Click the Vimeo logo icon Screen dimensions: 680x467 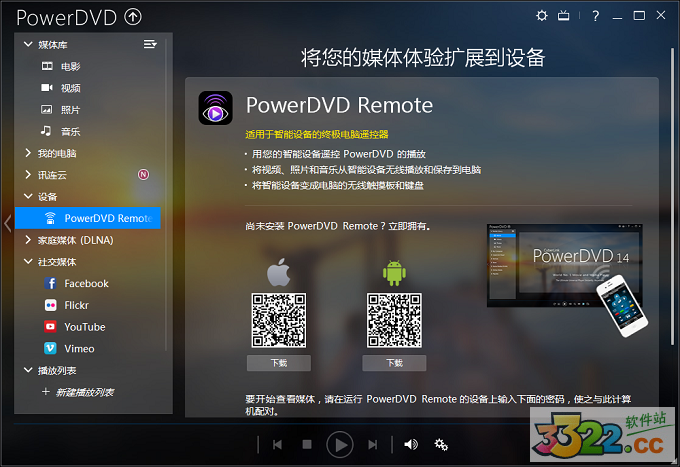click(50, 348)
